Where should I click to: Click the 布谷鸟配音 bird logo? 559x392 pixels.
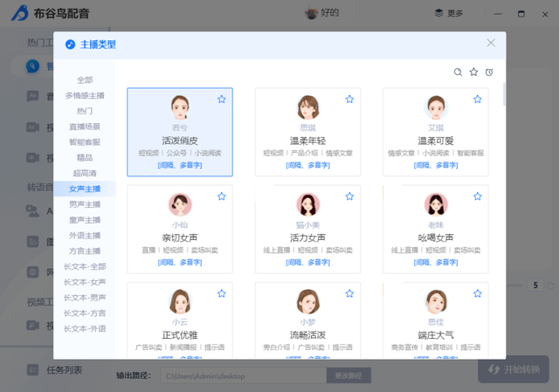coord(20,13)
